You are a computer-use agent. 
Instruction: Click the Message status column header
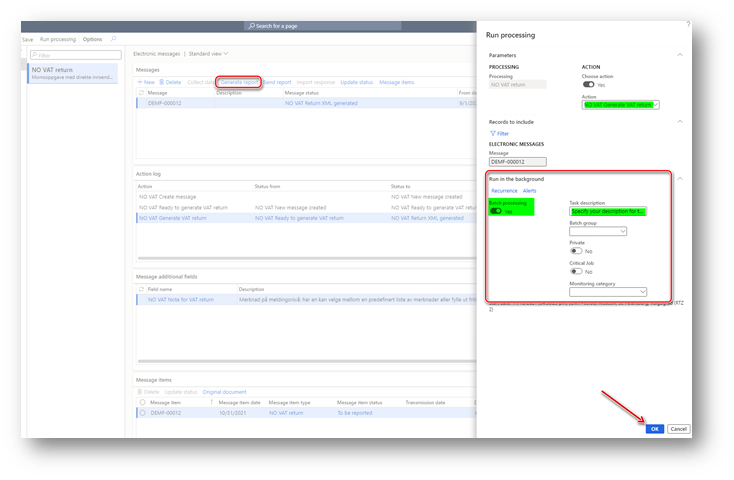coord(301,93)
